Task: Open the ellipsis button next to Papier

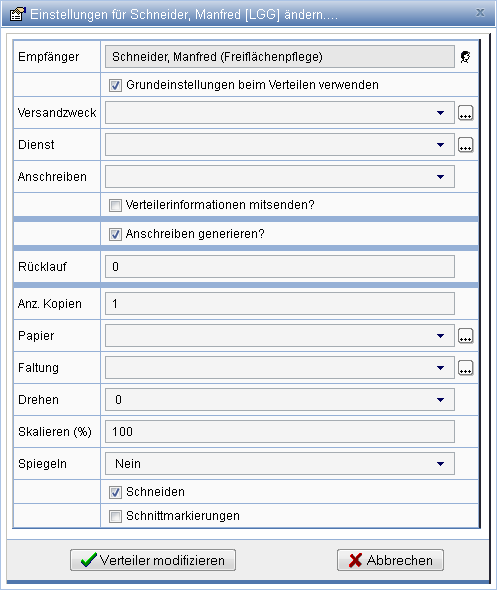Action: point(465,336)
